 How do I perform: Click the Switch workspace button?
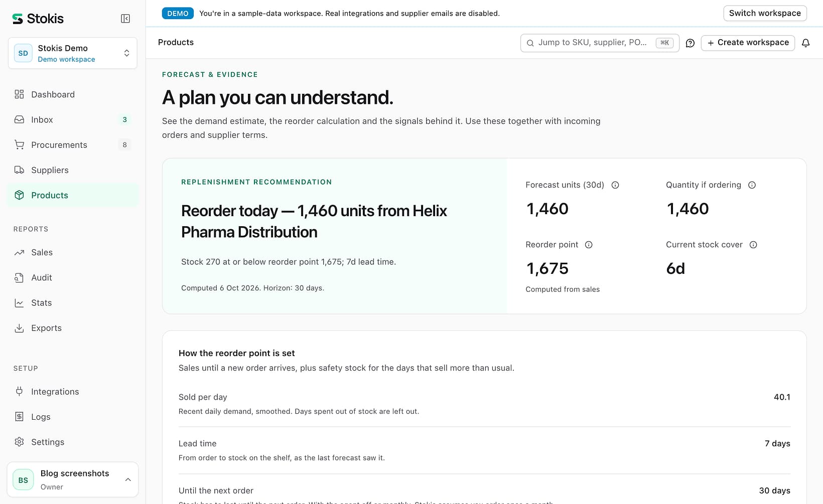pyautogui.click(x=765, y=13)
